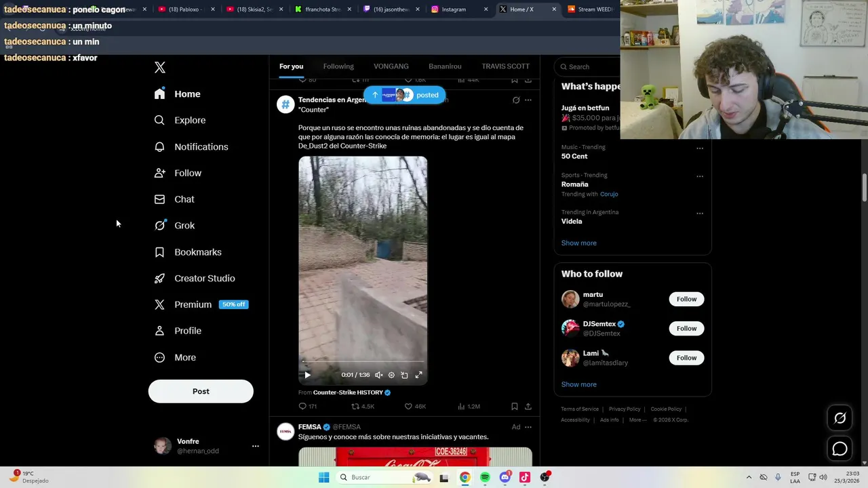The height and width of the screenshot is (488, 868).
Task: Click the Corujo trending link
Action: 609,194
